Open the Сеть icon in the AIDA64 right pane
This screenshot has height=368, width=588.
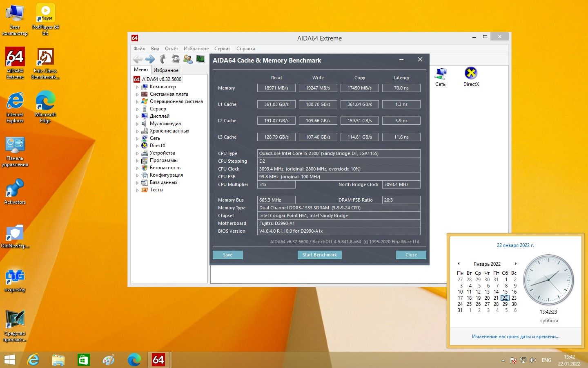[x=440, y=76]
